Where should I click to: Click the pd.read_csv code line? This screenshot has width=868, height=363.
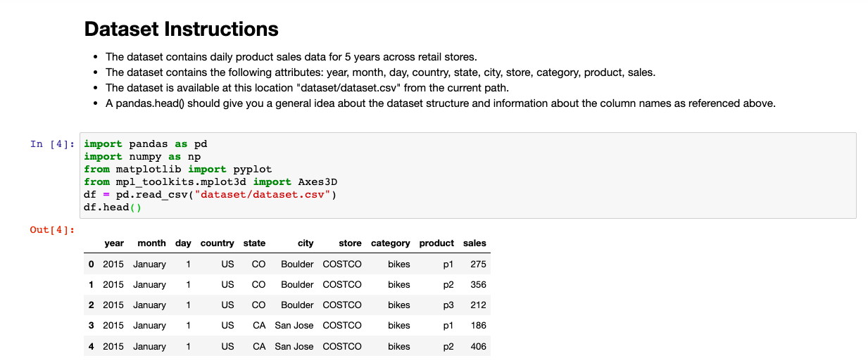210,194
